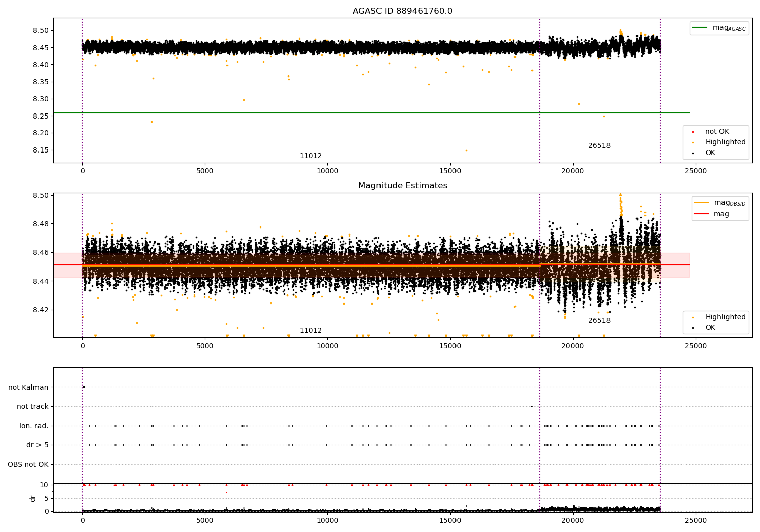Image resolution: width=760 pixels, height=532 pixels.
Task: Click 'OK' legend entry in middle plot
Action: 710,328
